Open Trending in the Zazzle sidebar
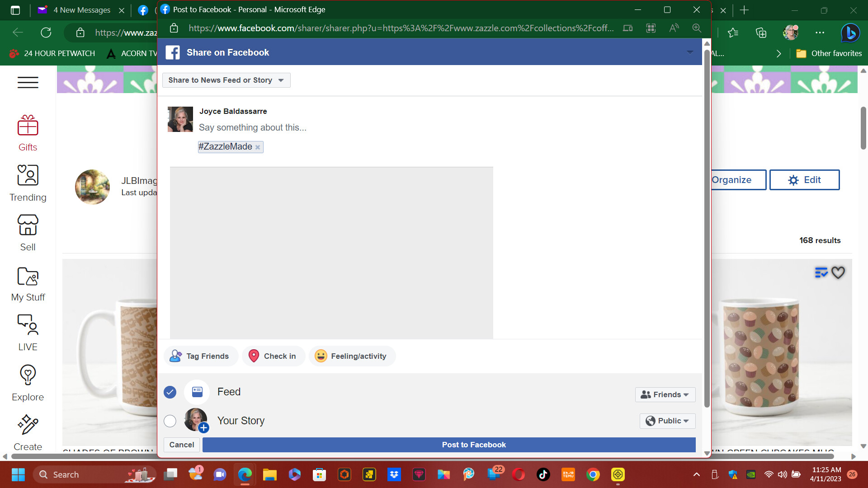Image resolution: width=868 pixels, height=488 pixels. pyautogui.click(x=28, y=183)
